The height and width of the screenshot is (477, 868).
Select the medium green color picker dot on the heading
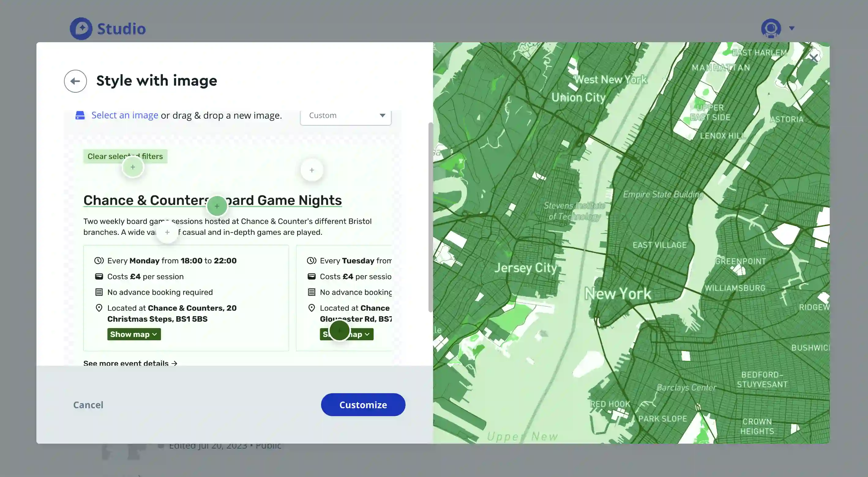[217, 206]
